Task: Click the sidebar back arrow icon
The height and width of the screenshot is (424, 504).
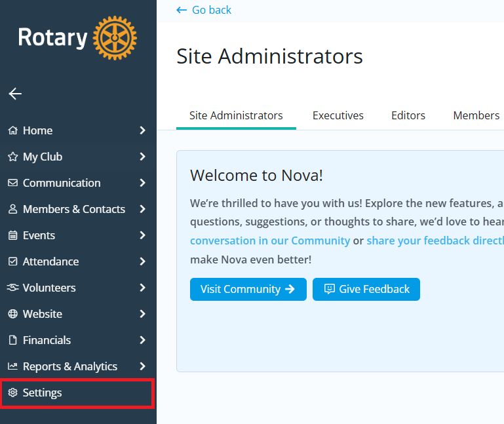Action: point(15,94)
